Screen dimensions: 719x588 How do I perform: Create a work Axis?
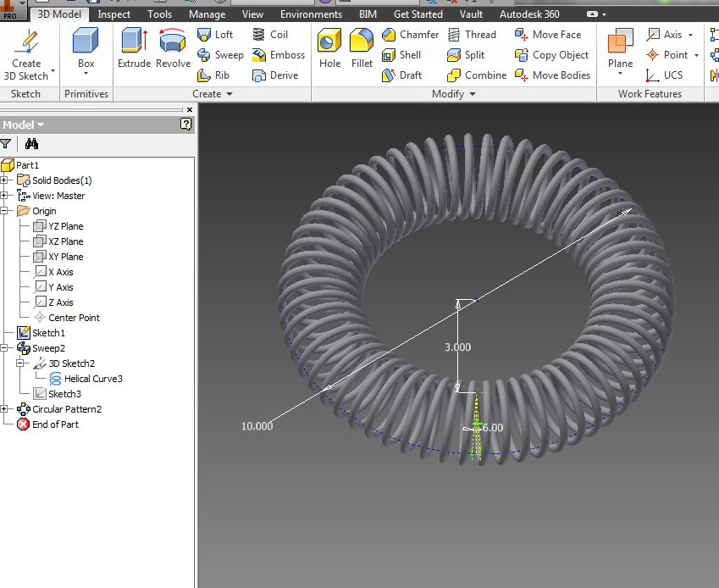(663, 35)
